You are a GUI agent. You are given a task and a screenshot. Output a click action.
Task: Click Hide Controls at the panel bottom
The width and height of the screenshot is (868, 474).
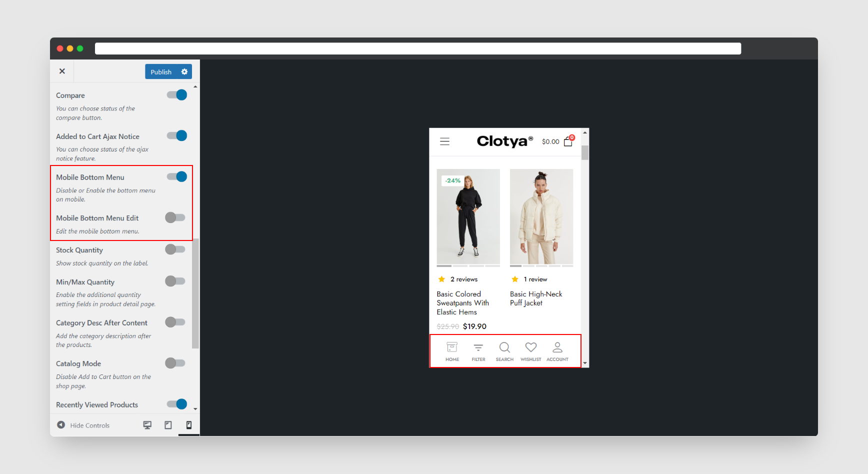pos(90,425)
